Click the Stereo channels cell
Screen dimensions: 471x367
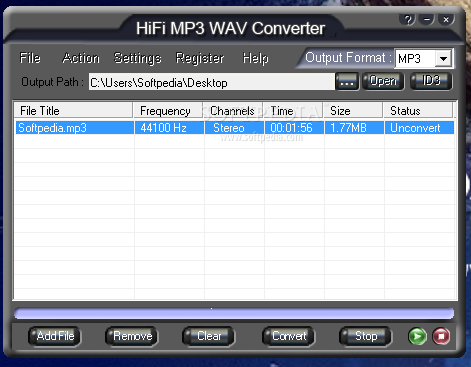tap(234, 128)
